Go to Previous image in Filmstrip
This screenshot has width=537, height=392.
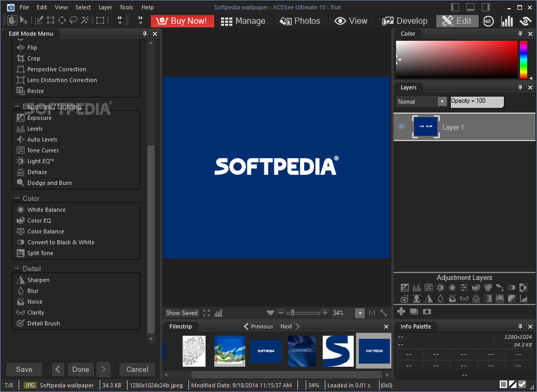259,326
